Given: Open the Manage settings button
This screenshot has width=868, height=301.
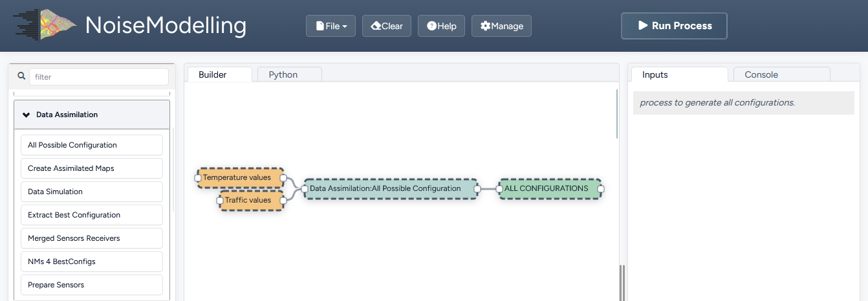Looking at the screenshot, I should coord(501,26).
